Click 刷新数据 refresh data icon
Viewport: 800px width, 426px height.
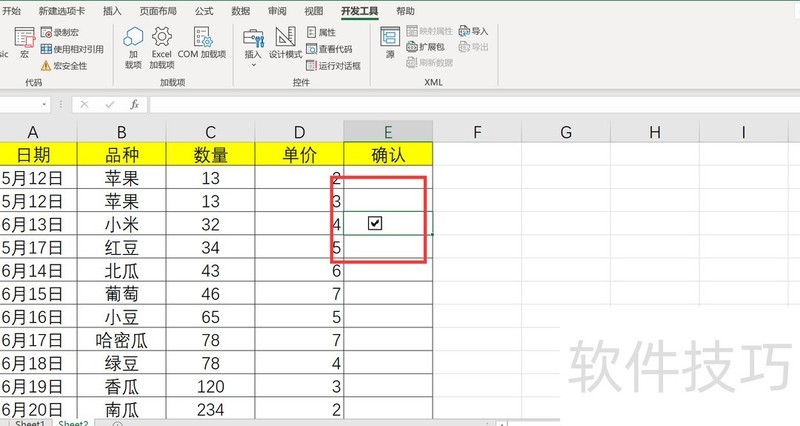point(412,63)
